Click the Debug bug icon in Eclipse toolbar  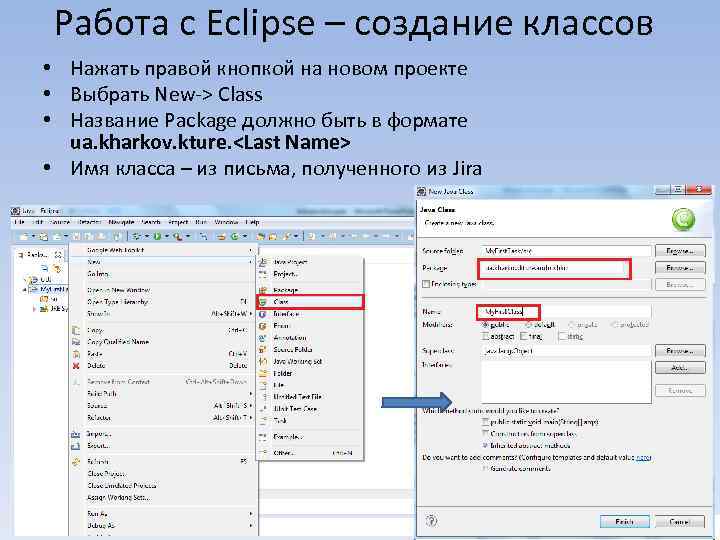point(136,236)
